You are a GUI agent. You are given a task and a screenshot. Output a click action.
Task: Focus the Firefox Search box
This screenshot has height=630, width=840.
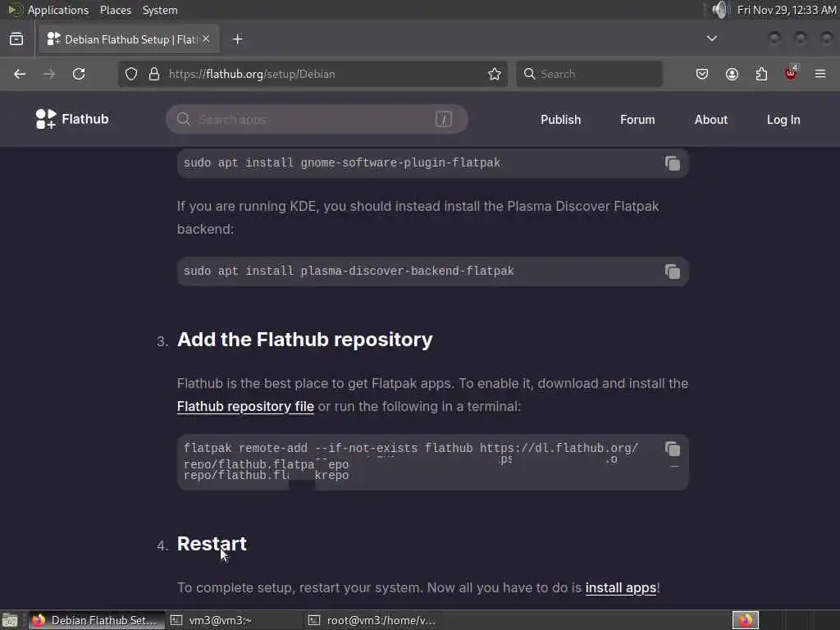589,74
